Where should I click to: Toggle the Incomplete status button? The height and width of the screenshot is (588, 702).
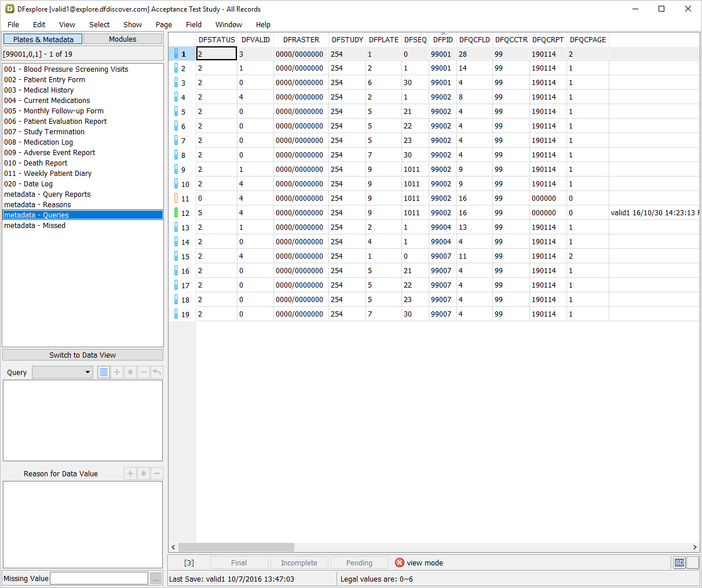click(299, 563)
